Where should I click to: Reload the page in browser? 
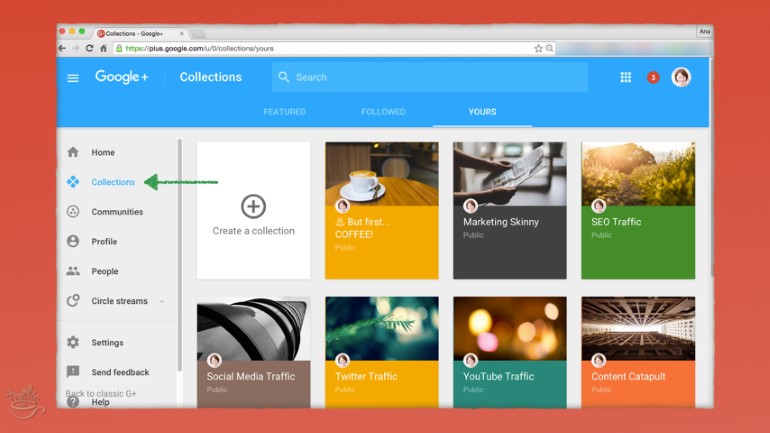(x=89, y=48)
